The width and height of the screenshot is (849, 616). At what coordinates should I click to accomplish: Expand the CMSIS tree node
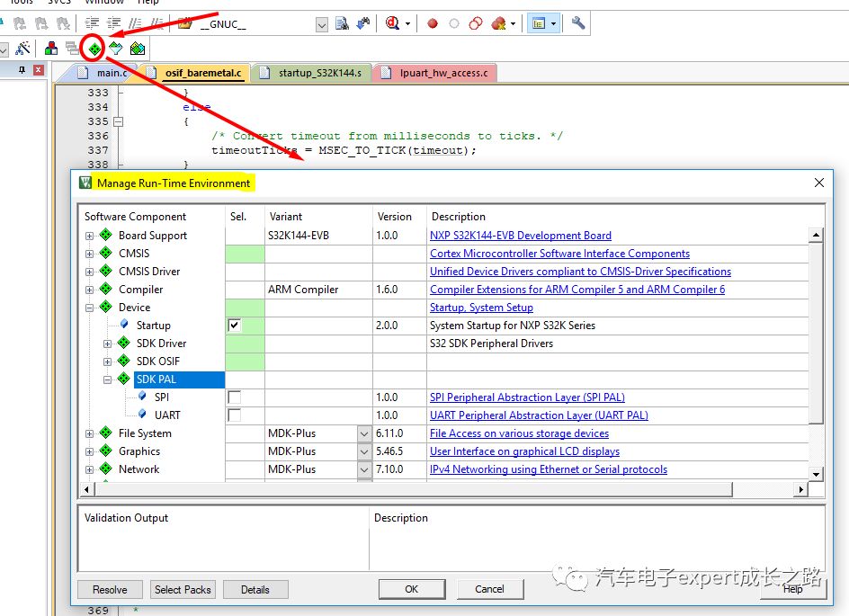point(89,254)
